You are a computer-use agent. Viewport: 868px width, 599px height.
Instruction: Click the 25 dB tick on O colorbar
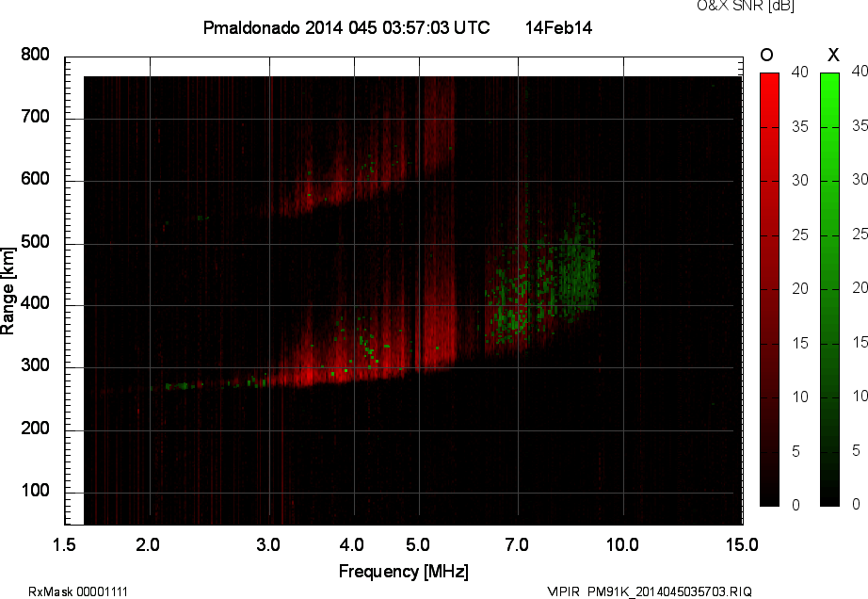(x=800, y=235)
